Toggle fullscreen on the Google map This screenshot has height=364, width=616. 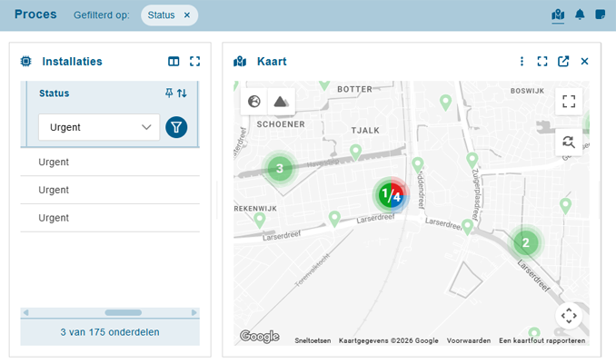(569, 102)
